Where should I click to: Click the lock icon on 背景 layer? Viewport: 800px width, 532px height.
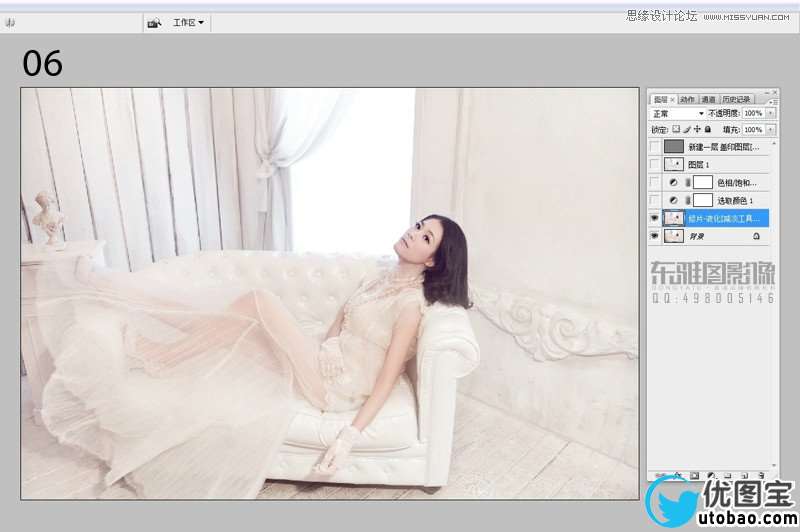tap(756, 236)
